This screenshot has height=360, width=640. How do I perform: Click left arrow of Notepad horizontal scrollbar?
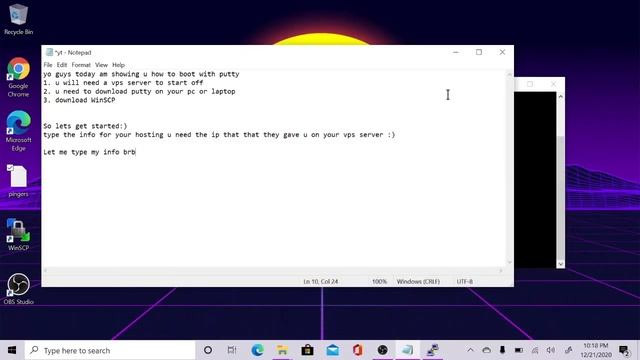tap(46, 270)
